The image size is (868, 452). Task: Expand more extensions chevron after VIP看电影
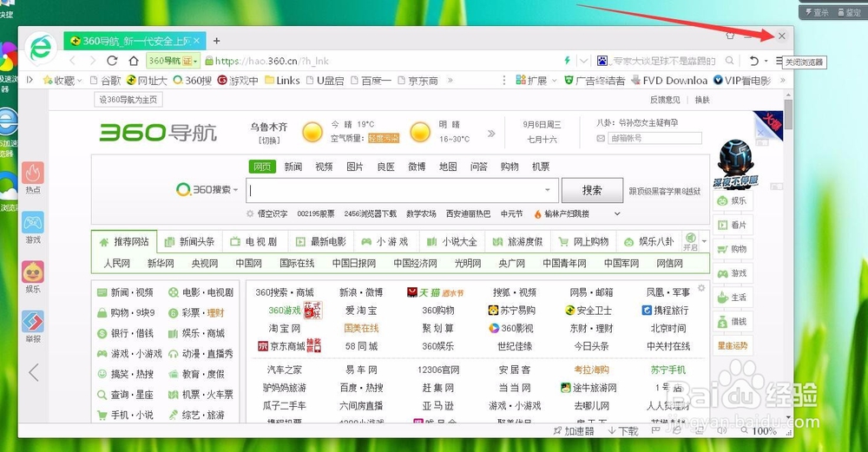(782, 81)
